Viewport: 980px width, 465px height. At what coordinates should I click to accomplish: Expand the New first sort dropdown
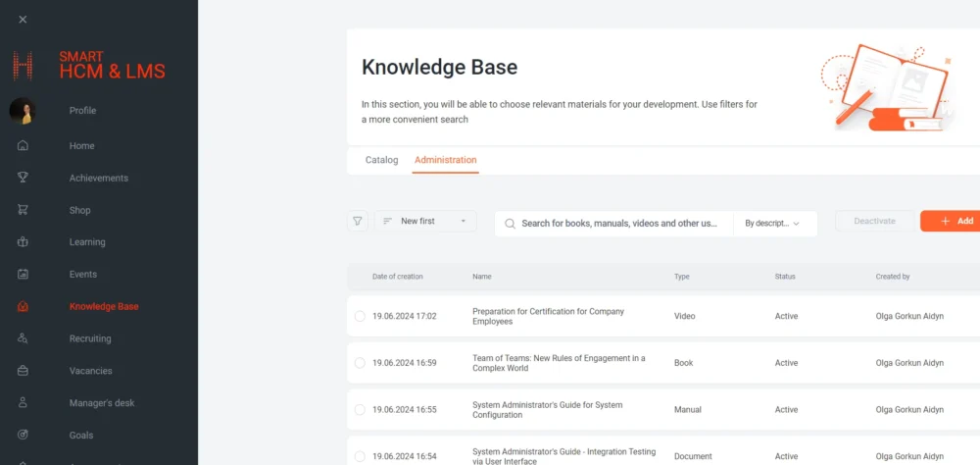click(x=425, y=222)
